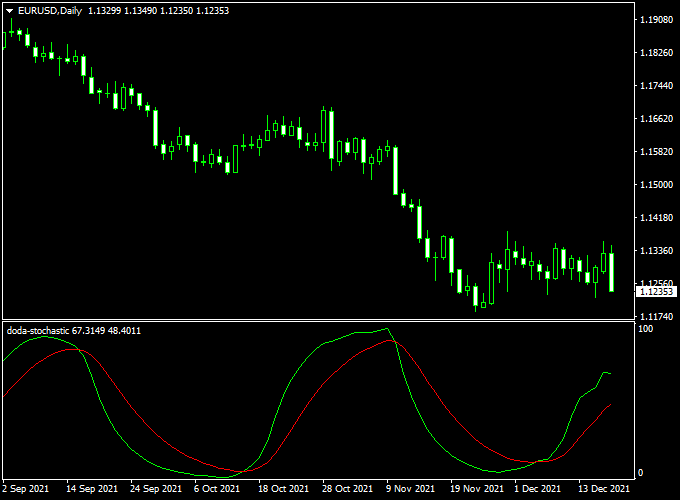Click the 6 Oct 2021 date label

(x=217, y=489)
